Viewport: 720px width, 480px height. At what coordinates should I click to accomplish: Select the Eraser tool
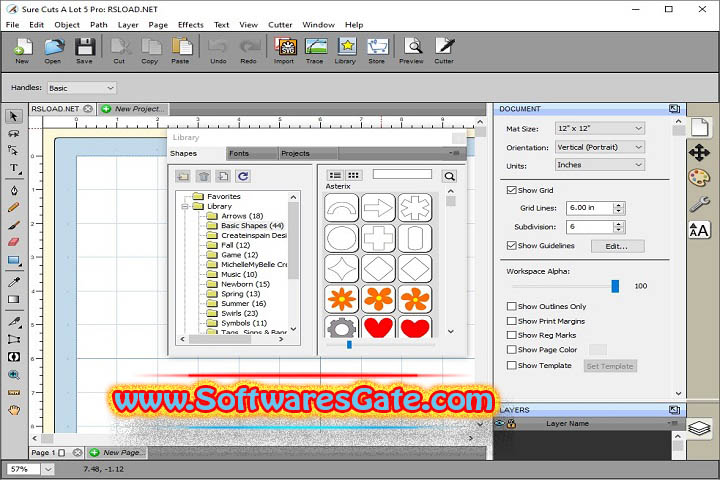14,242
